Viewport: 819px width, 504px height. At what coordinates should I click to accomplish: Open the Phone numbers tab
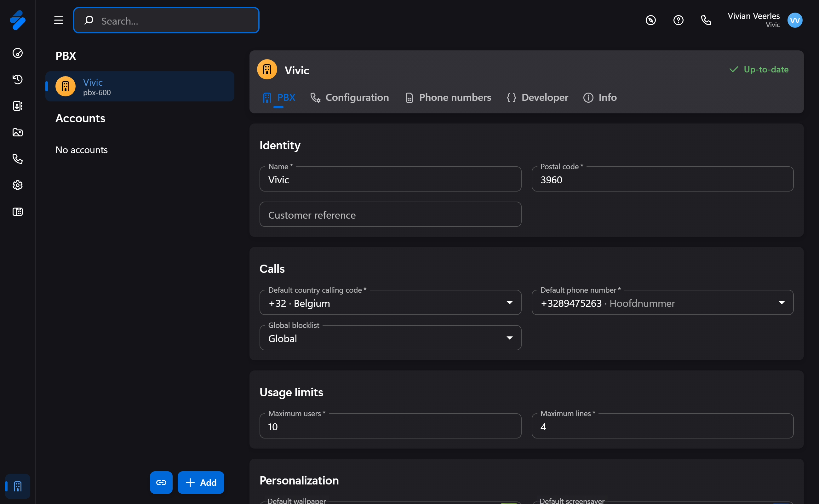448,98
